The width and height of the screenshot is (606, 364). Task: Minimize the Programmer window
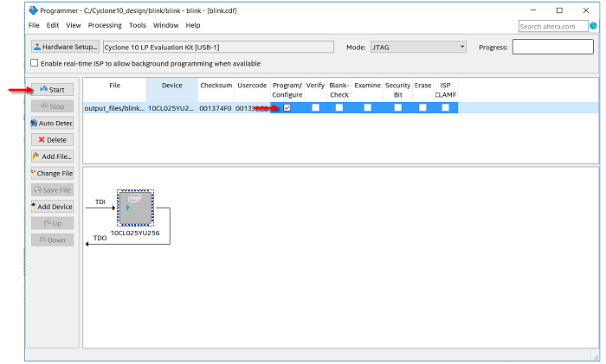coord(533,10)
